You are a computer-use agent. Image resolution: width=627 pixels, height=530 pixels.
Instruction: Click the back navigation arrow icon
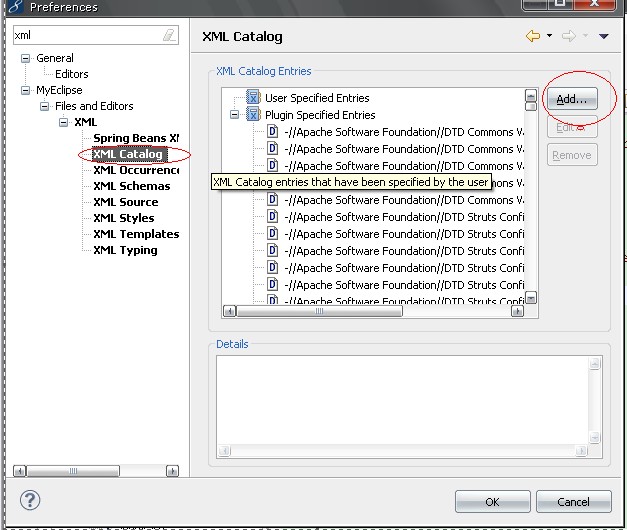(533, 36)
